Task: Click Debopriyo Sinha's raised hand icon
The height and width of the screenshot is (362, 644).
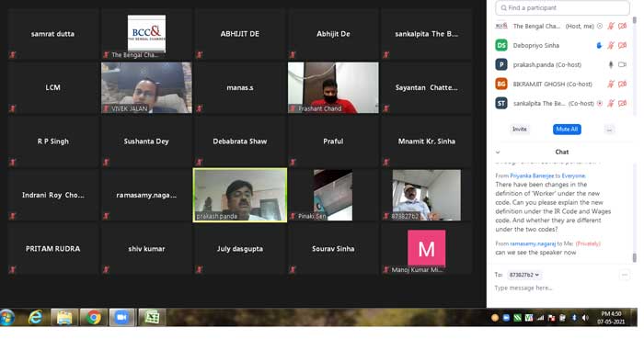Action: tap(599, 46)
